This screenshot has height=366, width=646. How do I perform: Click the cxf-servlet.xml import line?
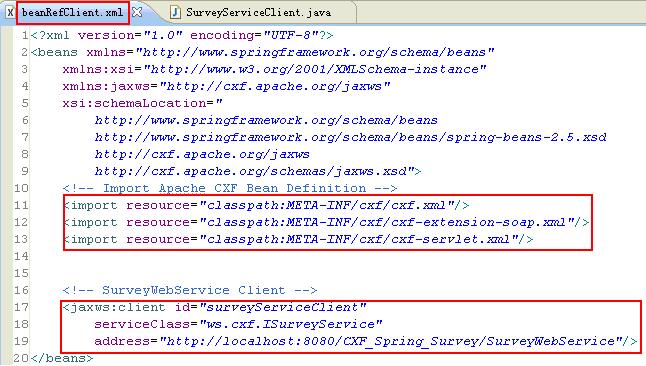click(298, 239)
